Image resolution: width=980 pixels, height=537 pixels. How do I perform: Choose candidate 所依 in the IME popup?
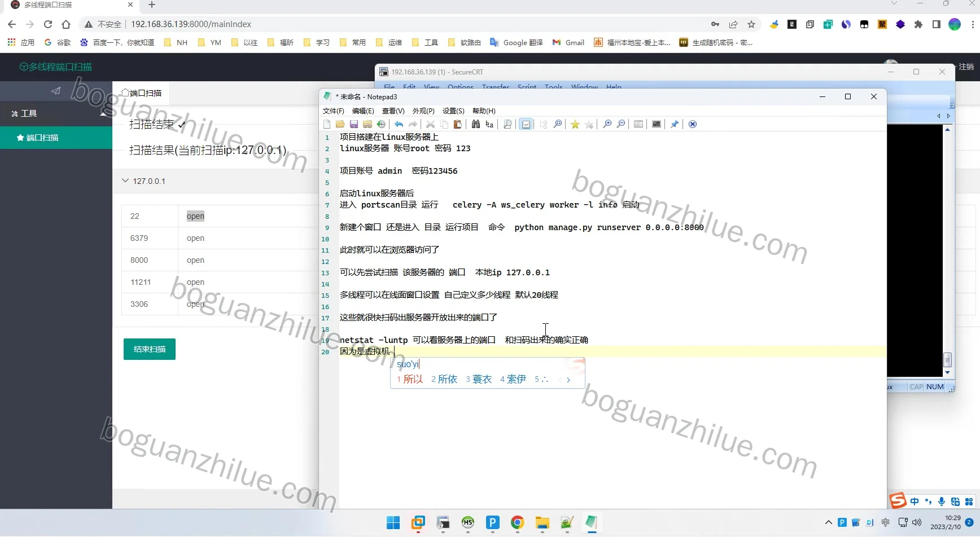tap(444, 379)
